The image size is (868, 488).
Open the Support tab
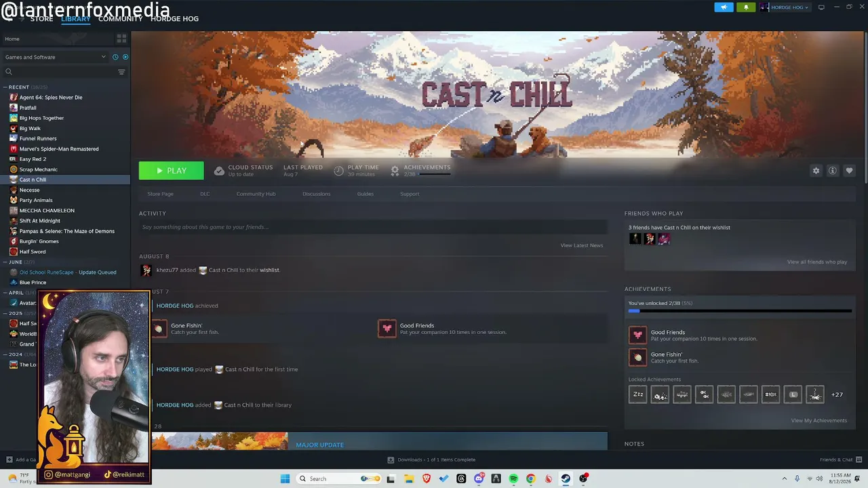[x=410, y=194]
